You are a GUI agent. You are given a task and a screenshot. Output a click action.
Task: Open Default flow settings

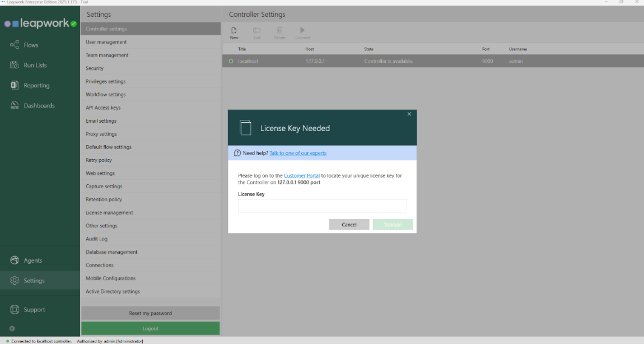150,147
